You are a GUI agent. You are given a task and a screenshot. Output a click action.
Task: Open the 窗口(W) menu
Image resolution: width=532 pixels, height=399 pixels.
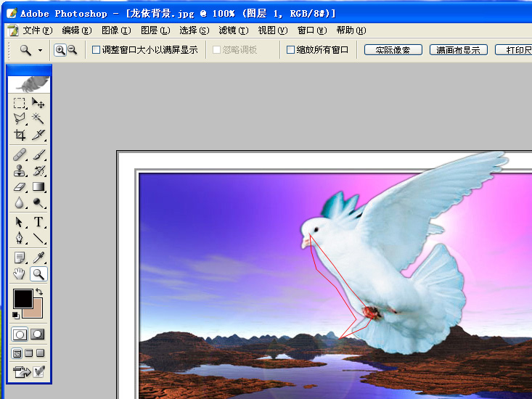click(x=312, y=30)
